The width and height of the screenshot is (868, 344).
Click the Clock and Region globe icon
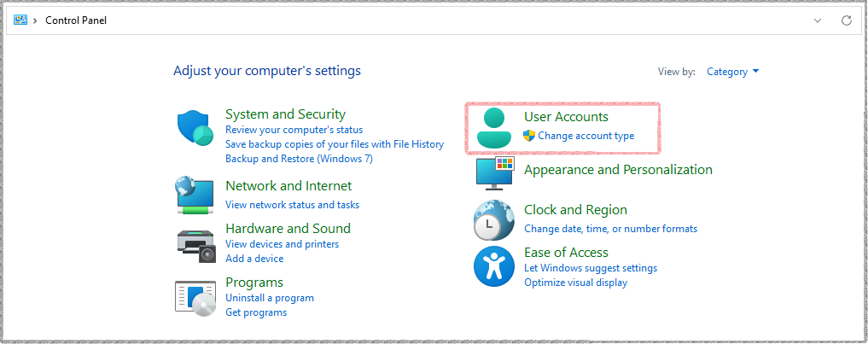(494, 220)
